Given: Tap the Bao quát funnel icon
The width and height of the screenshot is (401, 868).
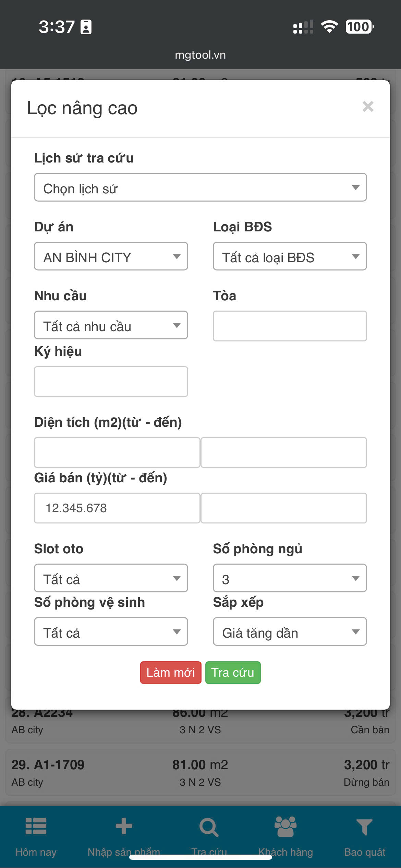Looking at the screenshot, I should 364,827.
